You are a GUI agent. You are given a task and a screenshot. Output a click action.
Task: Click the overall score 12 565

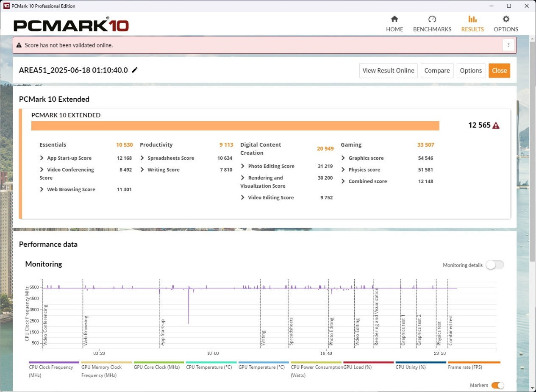coord(479,125)
